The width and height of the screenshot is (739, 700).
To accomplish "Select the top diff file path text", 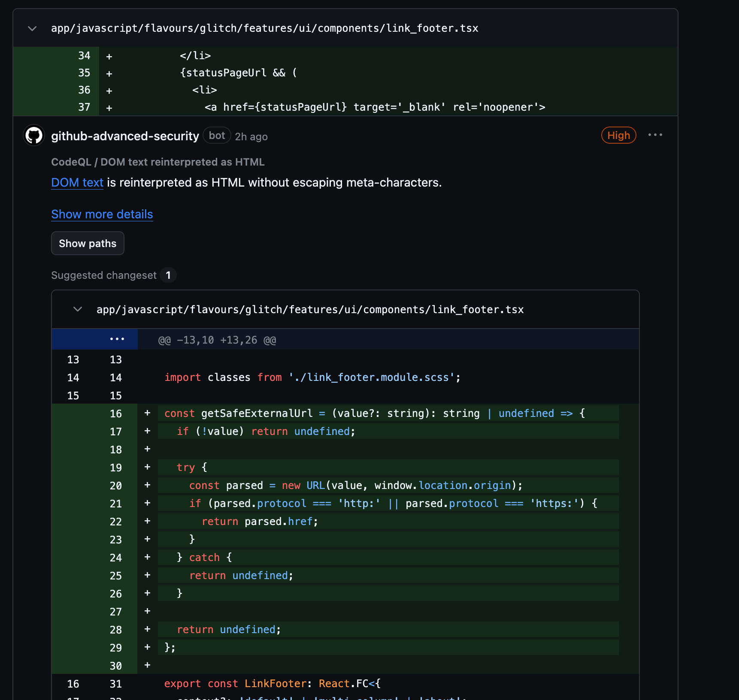I will click(x=264, y=28).
